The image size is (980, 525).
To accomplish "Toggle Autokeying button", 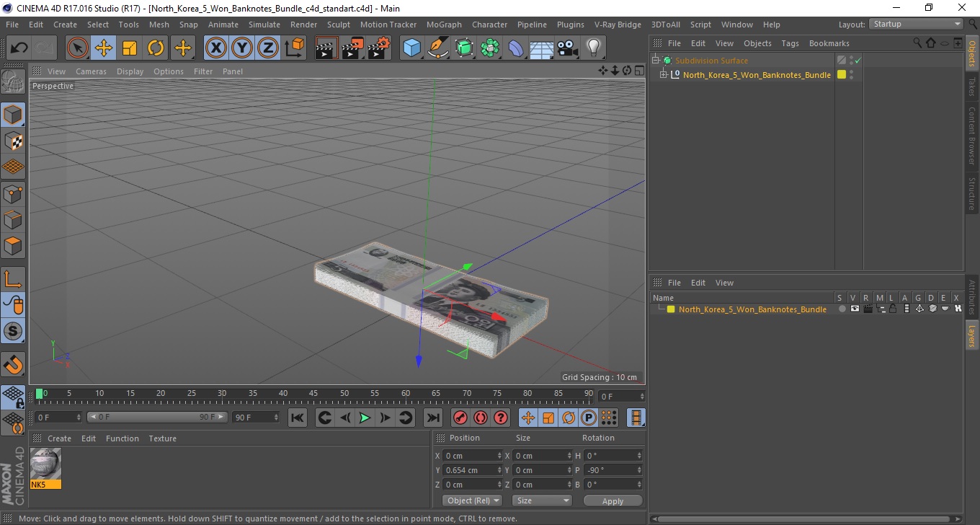I will pyautogui.click(x=480, y=418).
